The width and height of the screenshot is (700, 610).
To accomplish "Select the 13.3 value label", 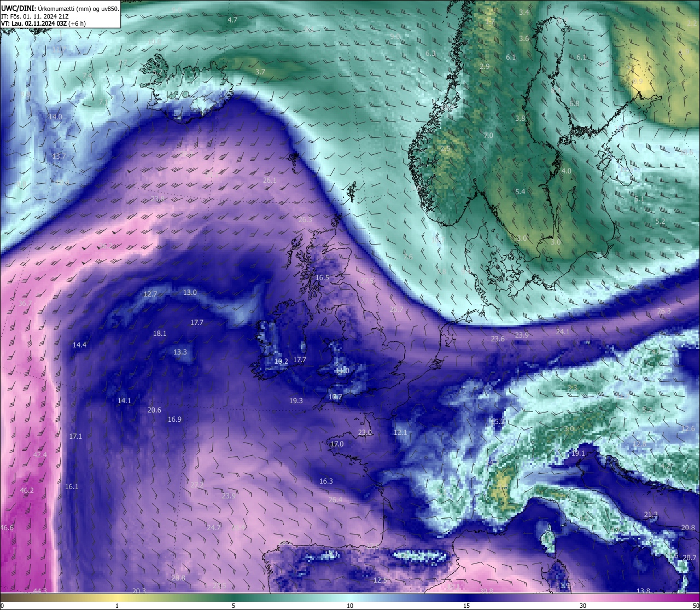I will click(x=180, y=352).
